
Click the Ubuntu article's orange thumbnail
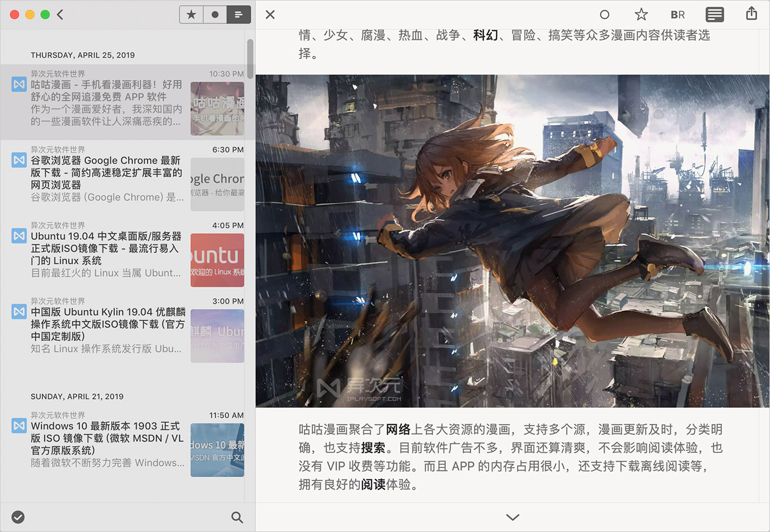point(217,260)
